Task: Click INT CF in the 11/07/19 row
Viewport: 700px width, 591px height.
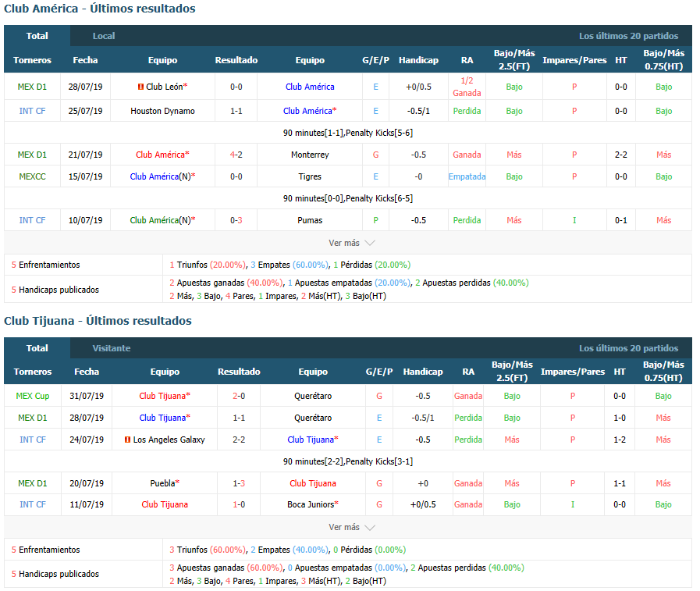Action: click(33, 504)
